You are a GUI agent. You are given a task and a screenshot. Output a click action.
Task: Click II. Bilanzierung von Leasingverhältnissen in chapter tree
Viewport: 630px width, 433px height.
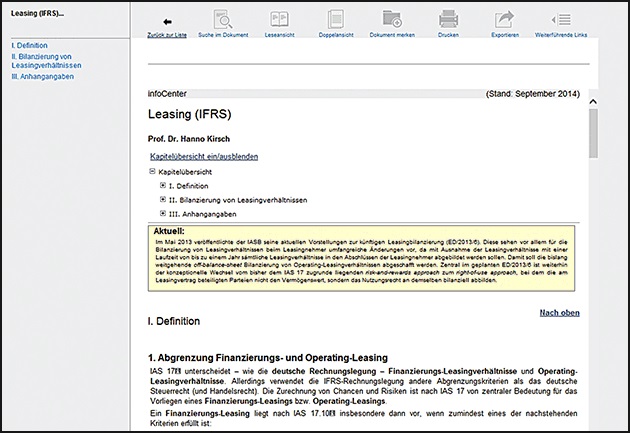click(237, 200)
